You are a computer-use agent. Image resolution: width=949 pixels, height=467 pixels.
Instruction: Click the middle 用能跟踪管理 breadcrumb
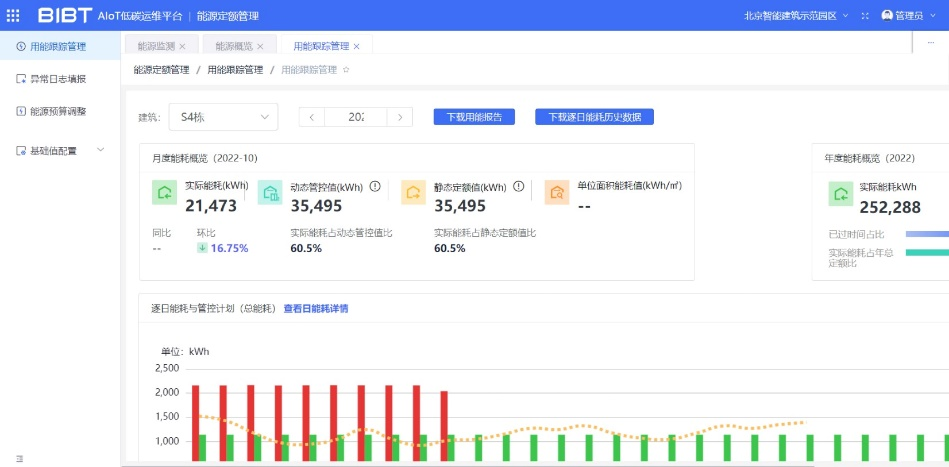235,70
